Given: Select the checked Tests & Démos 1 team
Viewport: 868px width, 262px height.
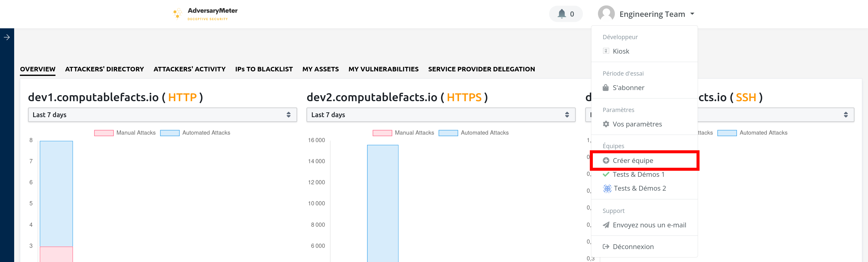Looking at the screenshot, I should (x=638, y=174).
